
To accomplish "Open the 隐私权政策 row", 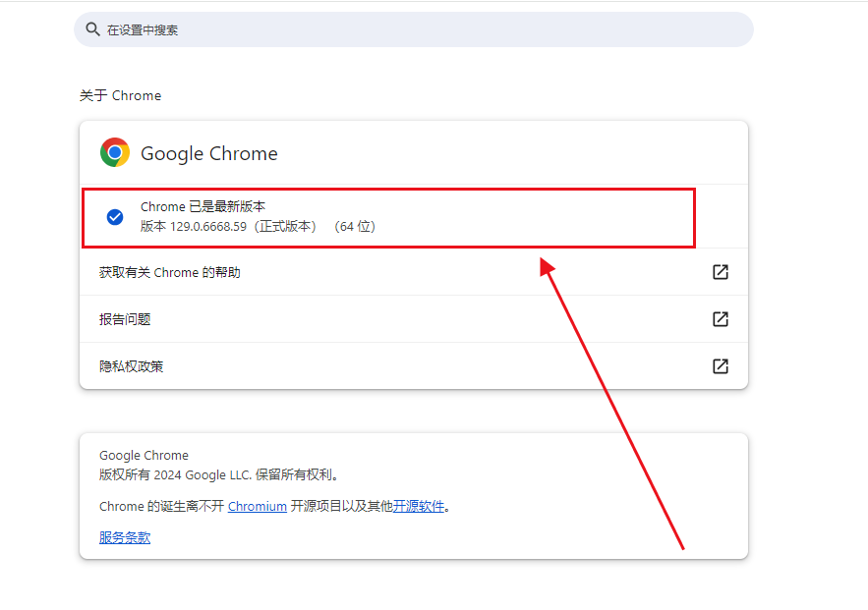I will pyautogui.click(x=414, y=366).
